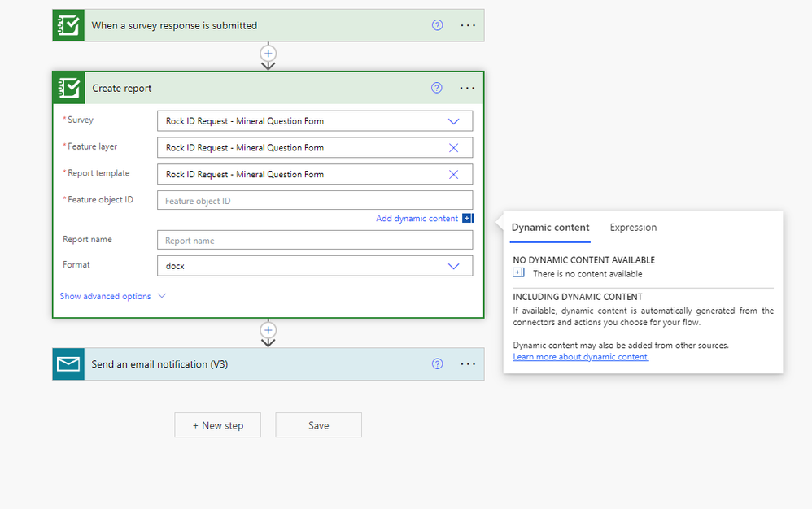
Task: Expand the Format dropdown
Action: coord(453,266)
